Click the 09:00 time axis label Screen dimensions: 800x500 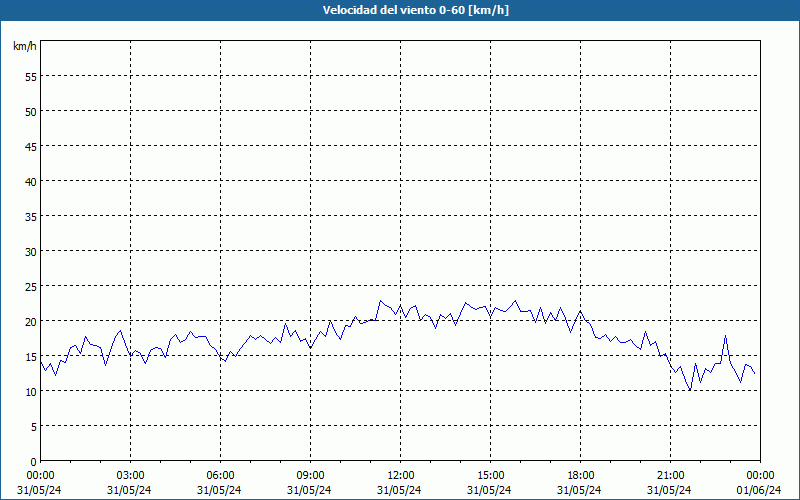pyautogui.click(x=310, y=476)
